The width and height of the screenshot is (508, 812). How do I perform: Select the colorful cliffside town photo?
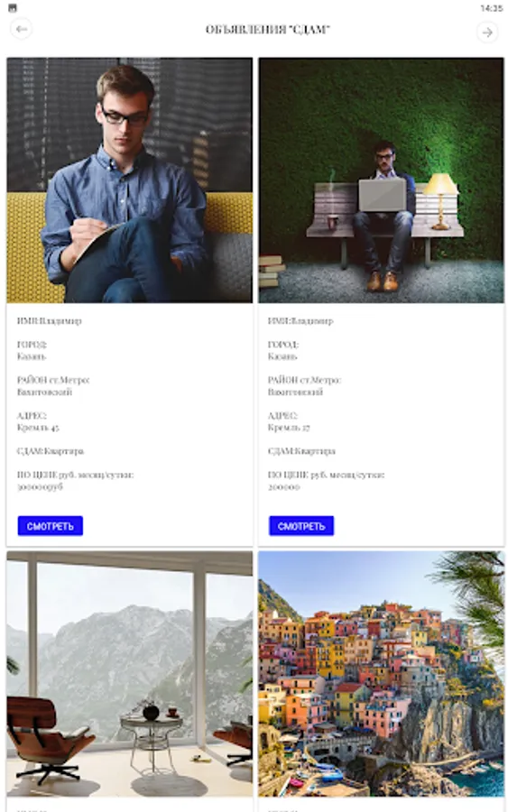tap(381, 674)
